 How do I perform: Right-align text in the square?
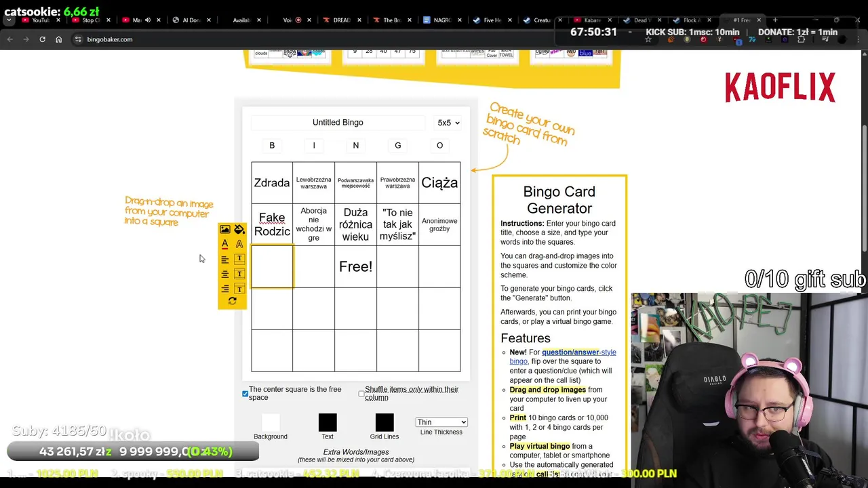(225, 289)
